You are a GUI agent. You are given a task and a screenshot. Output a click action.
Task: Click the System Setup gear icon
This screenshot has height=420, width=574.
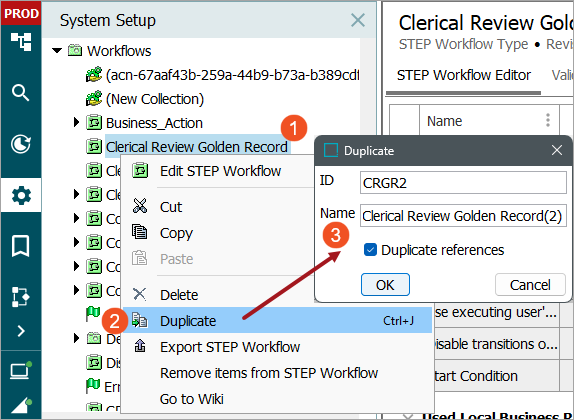click(21, 195)
